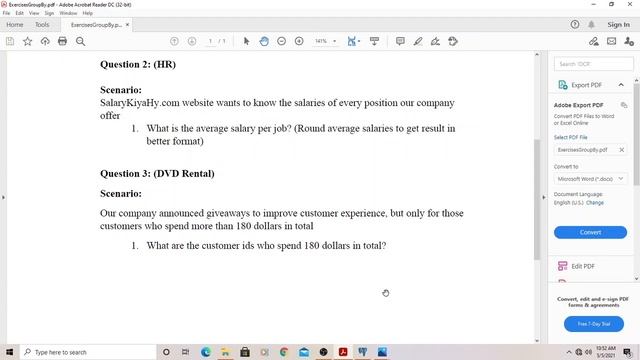Add a sticky note comment
The width and height of the screenshot is (640, 360).
400,41
